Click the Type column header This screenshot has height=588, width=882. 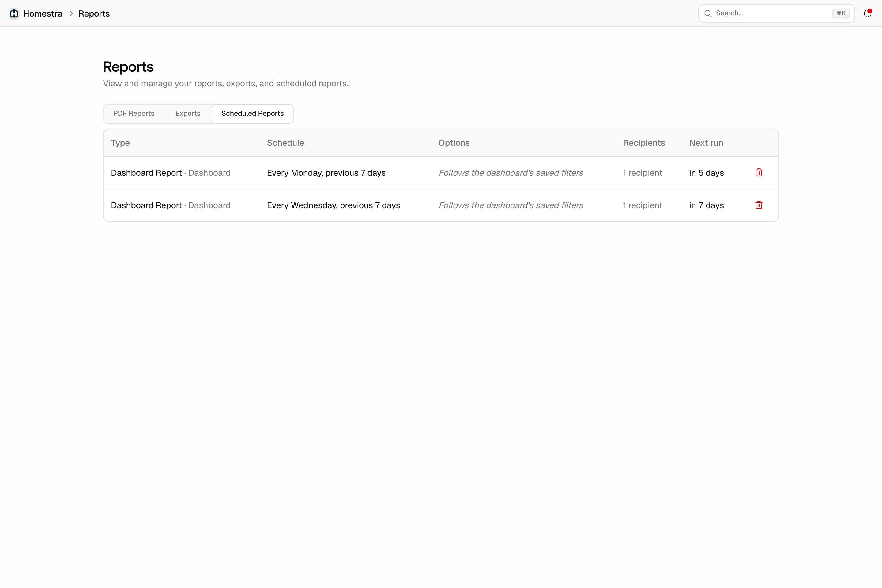(x=120, y=143)
